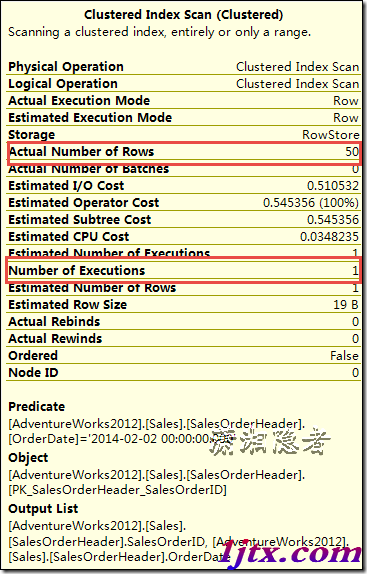367x574 pixels.
Task: Click the Predicate section heading
Action: pos(36,407)
